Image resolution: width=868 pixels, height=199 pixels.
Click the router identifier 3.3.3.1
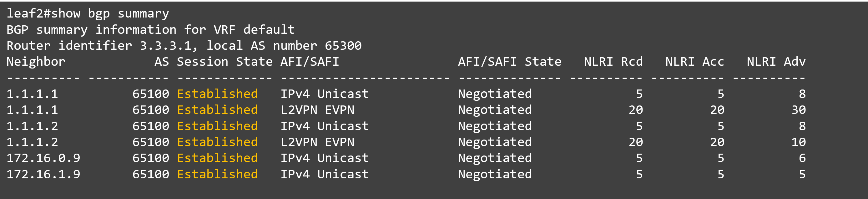click(x=168, y=46)
